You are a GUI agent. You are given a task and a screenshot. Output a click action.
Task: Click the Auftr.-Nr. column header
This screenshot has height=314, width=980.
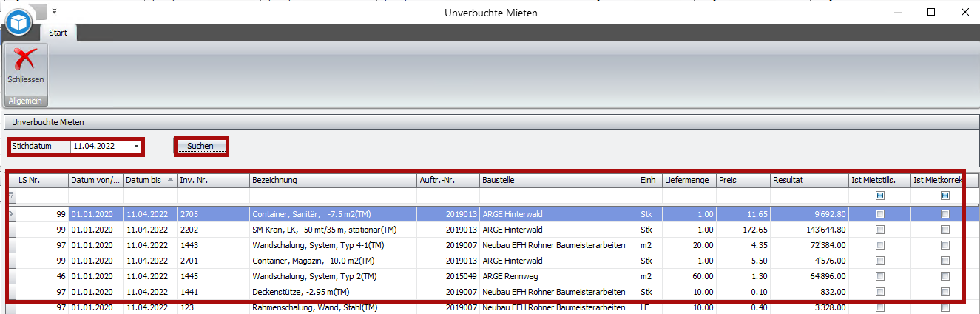coord(448,180)
